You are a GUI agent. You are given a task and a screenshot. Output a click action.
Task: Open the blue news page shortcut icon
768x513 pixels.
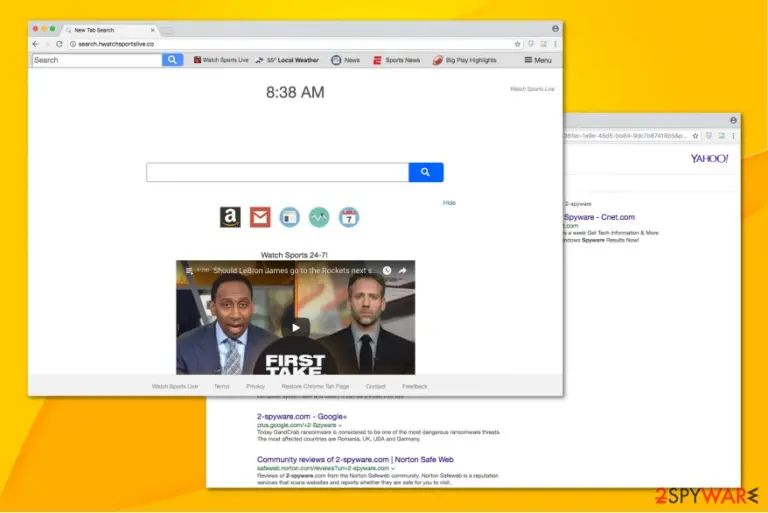point(289,217)
